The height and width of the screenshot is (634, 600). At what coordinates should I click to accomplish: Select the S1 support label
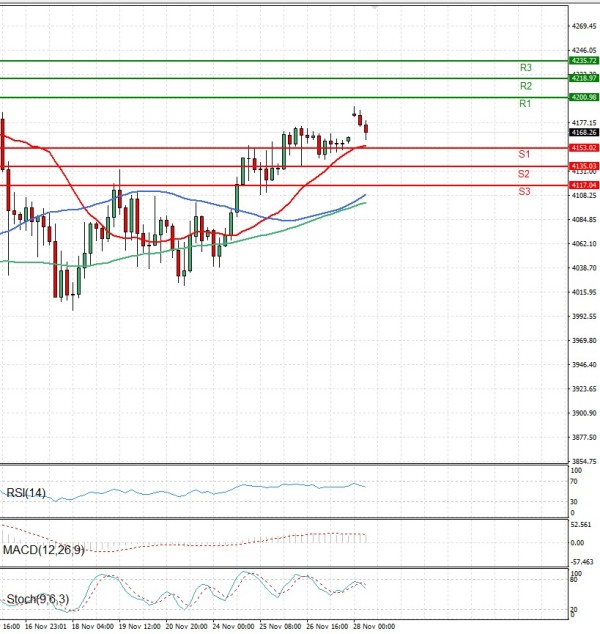pos(524,154)
